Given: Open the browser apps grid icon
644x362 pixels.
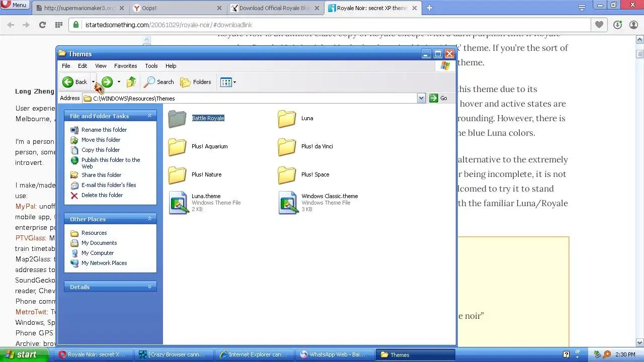Looking at the screenshot, I should [59, 25].
